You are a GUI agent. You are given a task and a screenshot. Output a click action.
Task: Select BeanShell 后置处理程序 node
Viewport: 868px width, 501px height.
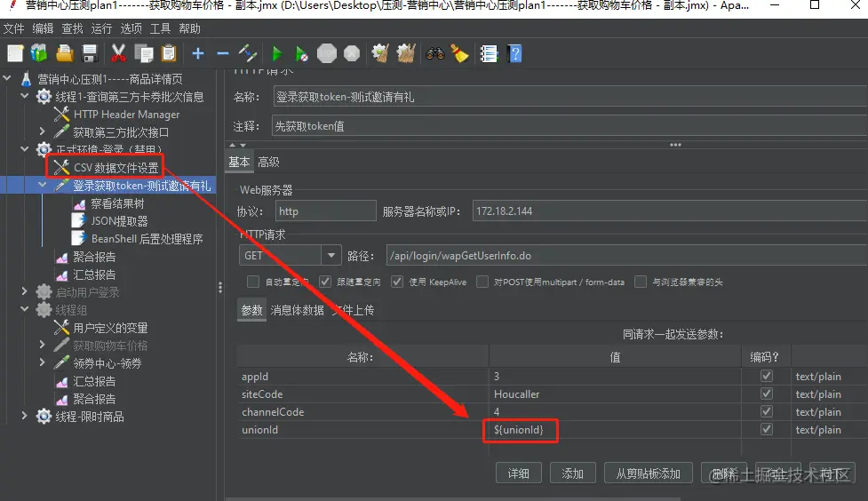tap(147, 239)
